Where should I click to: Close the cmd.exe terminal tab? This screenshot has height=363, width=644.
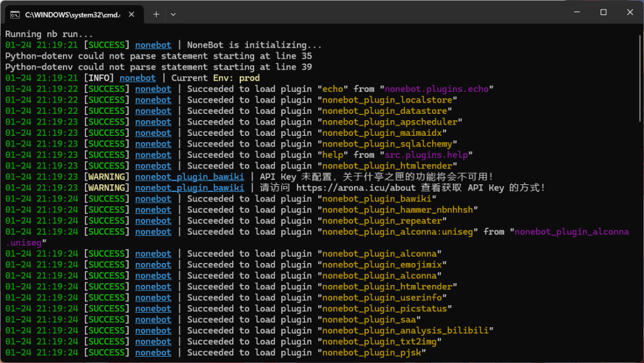click(x=131, y=14)
